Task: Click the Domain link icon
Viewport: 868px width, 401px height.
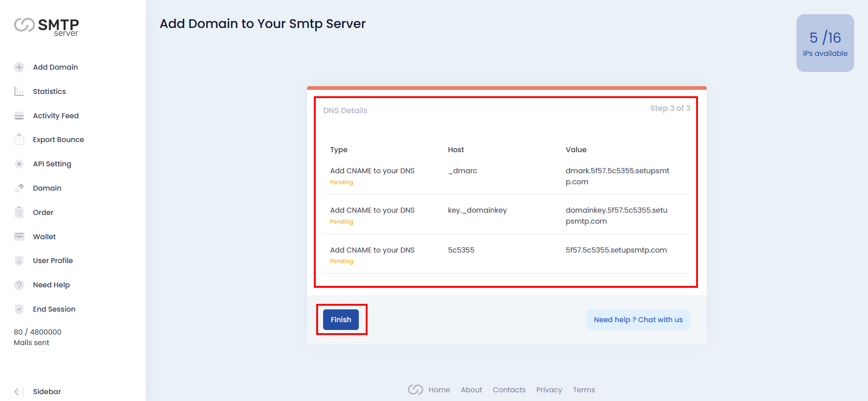Action: 19,188
